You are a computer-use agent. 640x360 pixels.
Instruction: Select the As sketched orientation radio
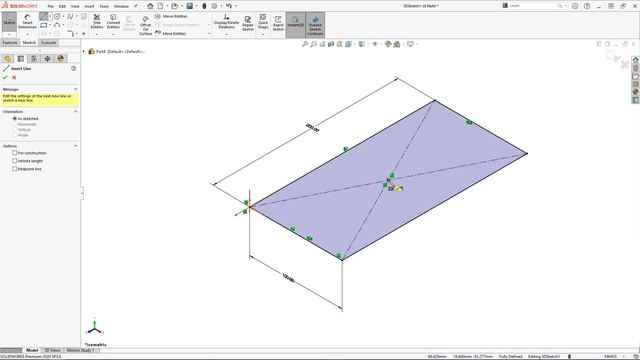coord(15,118)
